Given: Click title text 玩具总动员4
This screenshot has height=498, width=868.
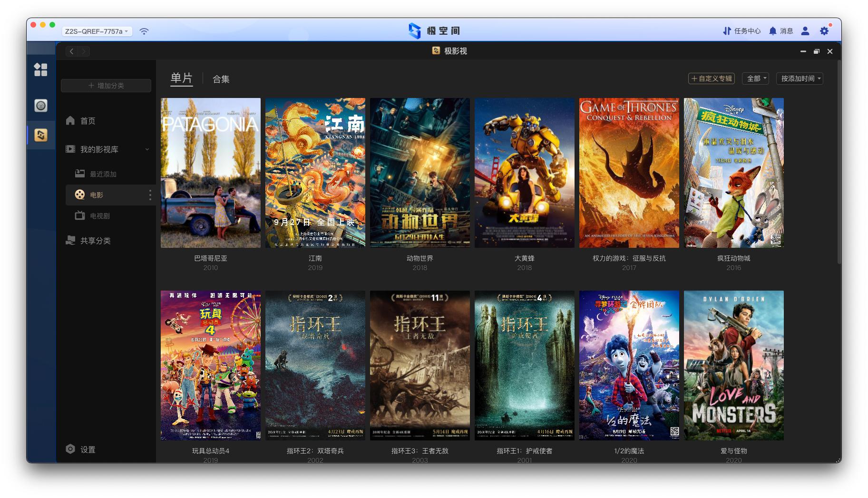Looking at the screenshot, I should [x=211, y=451].
